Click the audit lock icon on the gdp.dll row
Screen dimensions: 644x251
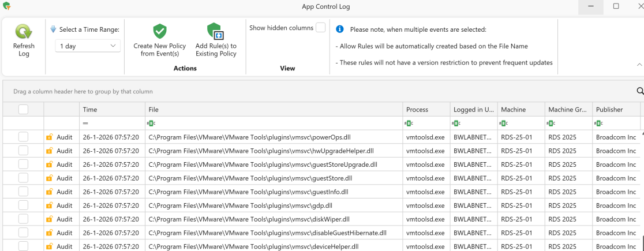[49, 205]
